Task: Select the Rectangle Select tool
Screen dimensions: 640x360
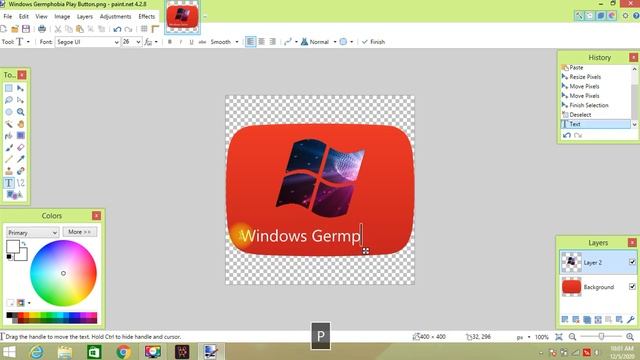Action: point(9,88)
